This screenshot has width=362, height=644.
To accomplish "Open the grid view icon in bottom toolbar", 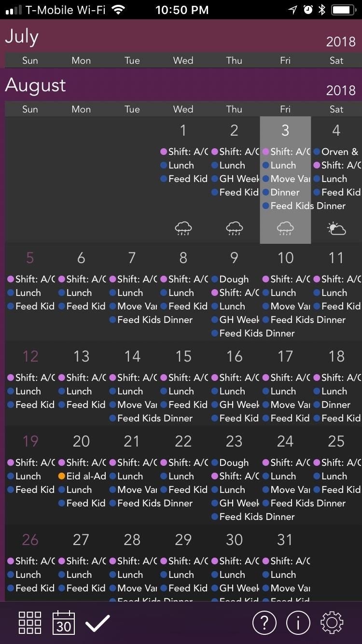I will 29,623.
